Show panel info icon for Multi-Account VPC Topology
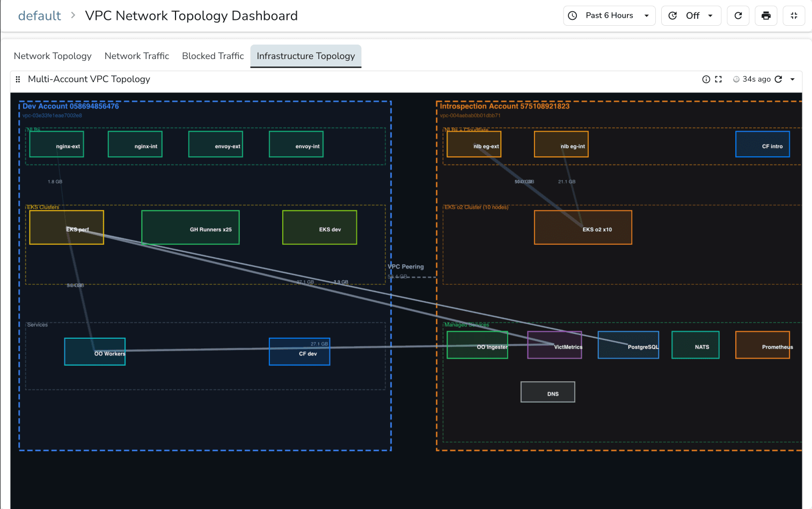812x509 pixels. [x=706, y=79]
